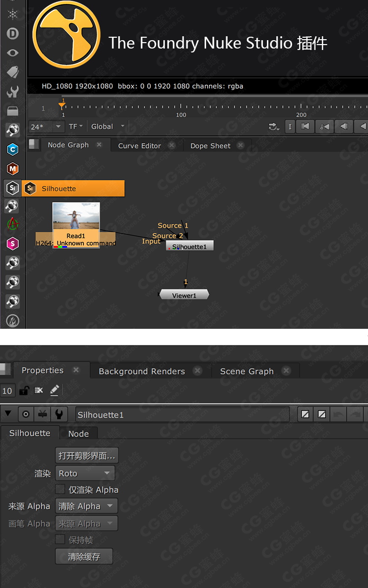Close the Scene Graph tab
Screen dimensions: 368x588
[x=286, y=371]
